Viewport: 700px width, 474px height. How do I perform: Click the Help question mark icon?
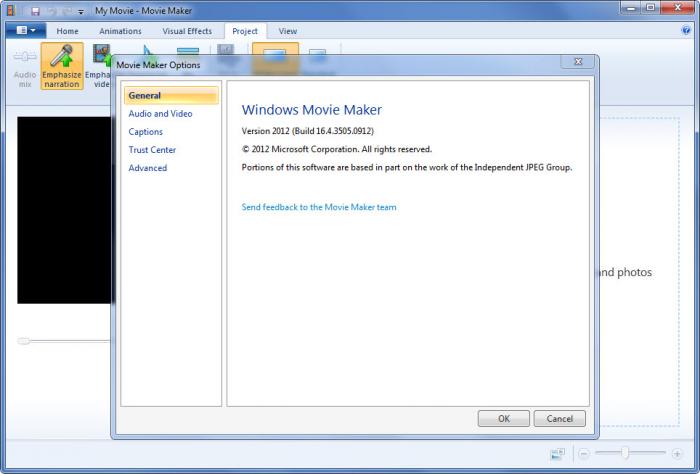tap(686, 30)
